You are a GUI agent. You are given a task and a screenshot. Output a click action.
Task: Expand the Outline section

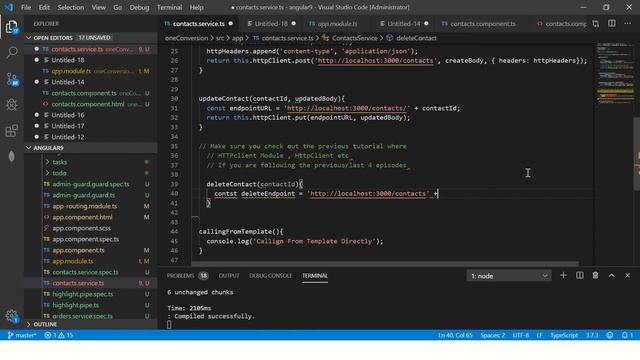point(91,324)
